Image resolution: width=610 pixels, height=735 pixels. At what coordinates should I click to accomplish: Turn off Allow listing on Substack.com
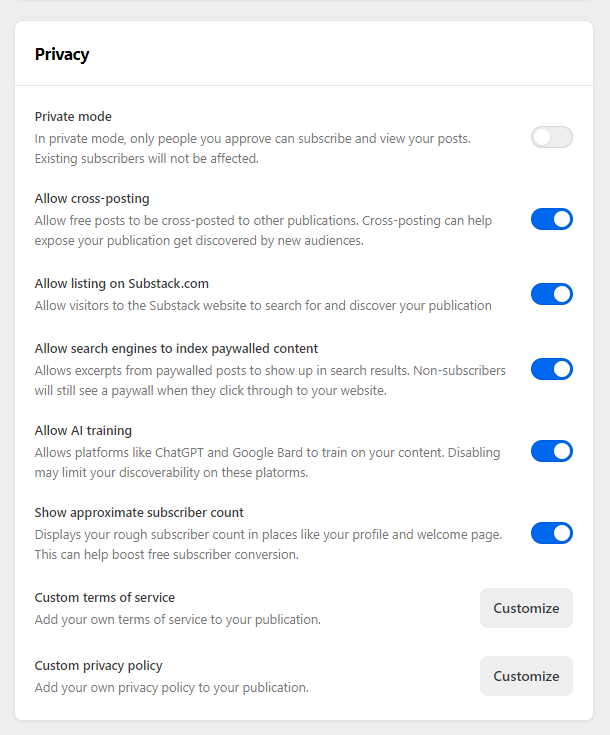coord(551,294)
